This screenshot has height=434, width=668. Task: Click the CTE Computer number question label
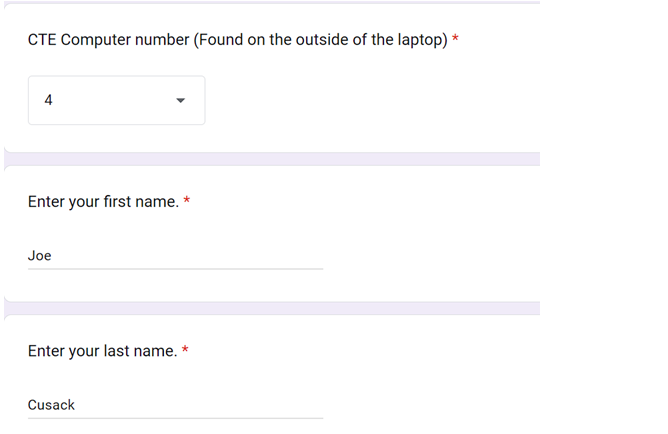pyautogui.click(x=108, y=40)
